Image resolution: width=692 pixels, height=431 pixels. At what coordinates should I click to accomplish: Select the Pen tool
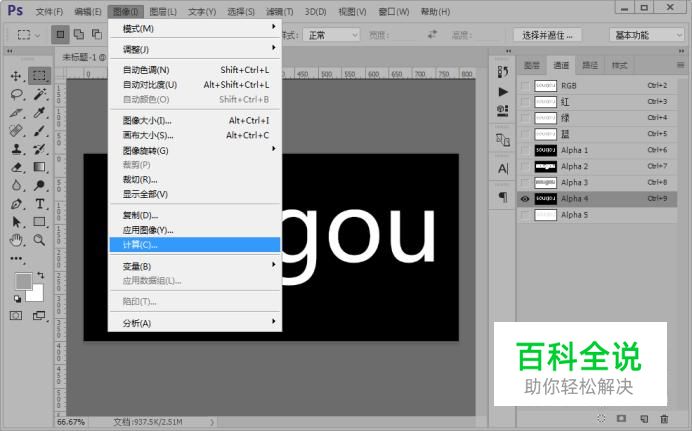point(16,204)
